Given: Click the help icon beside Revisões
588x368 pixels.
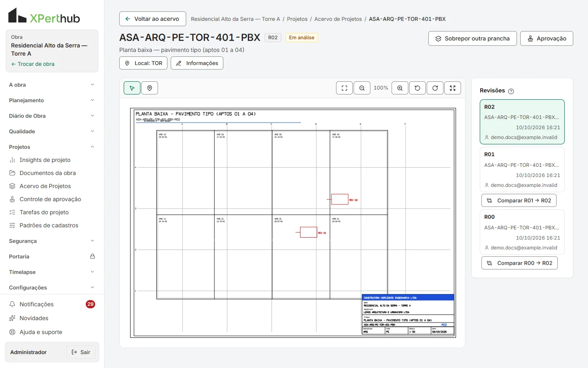Looking at the screenshot, I should pyautogui.click(x=511, y=91).
